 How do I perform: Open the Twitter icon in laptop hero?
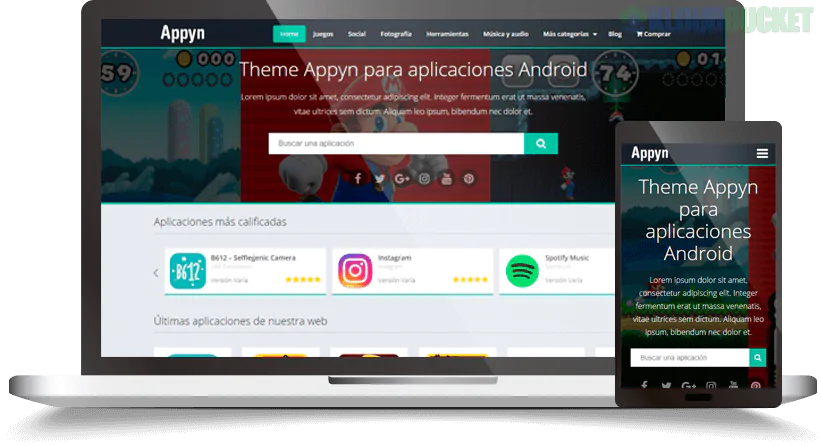380,179
